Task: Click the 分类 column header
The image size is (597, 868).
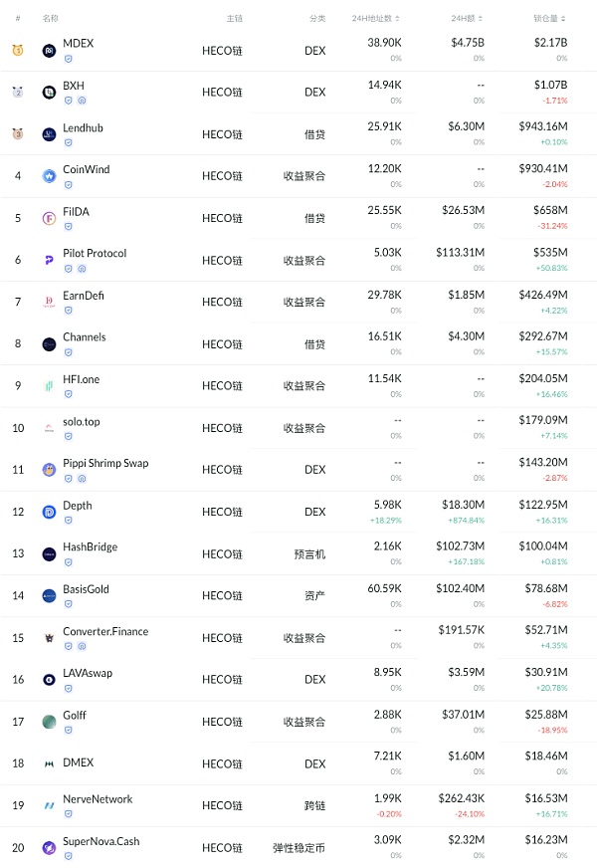Action: 316,19
